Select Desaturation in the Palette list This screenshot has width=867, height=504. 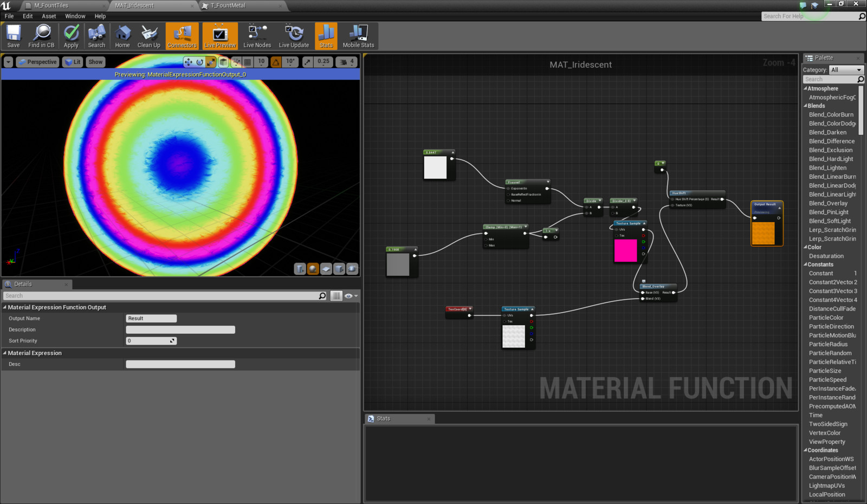(826, 256)
